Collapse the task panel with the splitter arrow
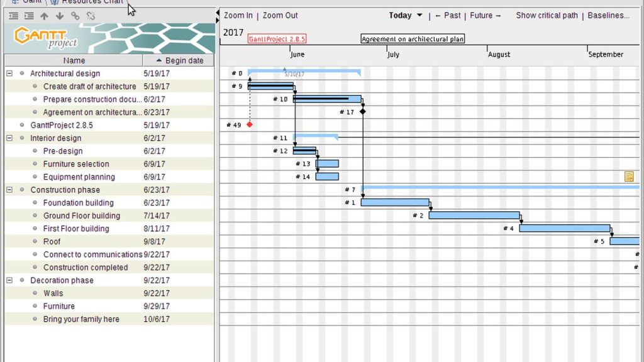The image size is (644, 362). point(217,13)
